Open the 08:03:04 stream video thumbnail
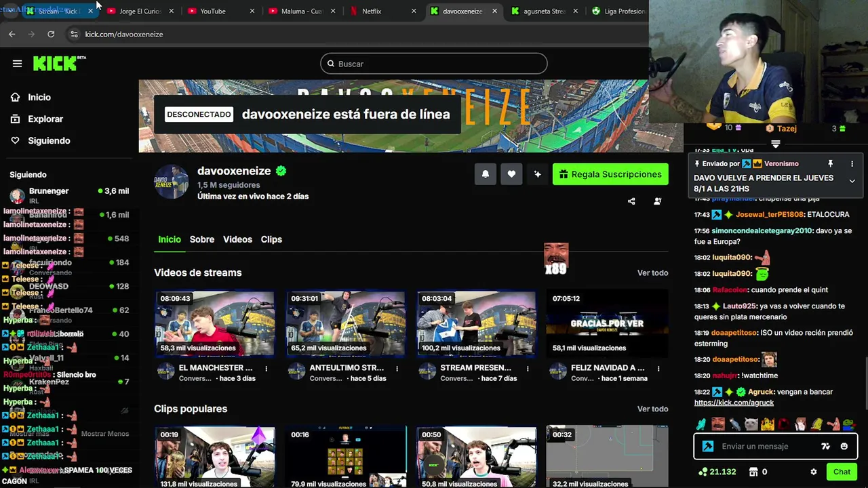The height and width of the screenshot is (488, 868). (476, 324)
